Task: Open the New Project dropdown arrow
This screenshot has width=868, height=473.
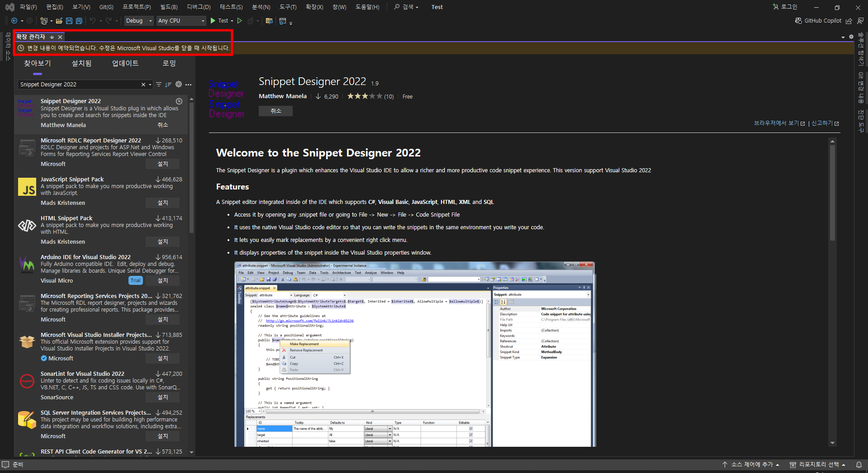Action: 51,21
